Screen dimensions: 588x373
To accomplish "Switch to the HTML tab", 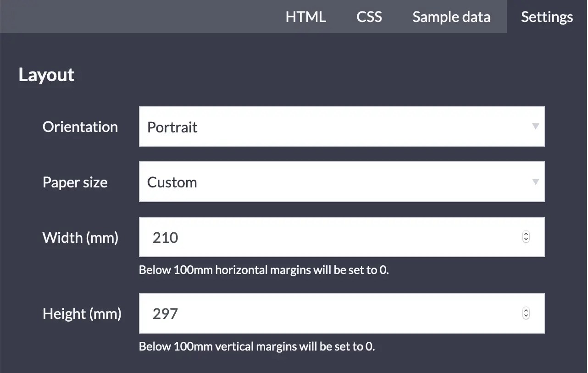I will click(x=306, y=17).
